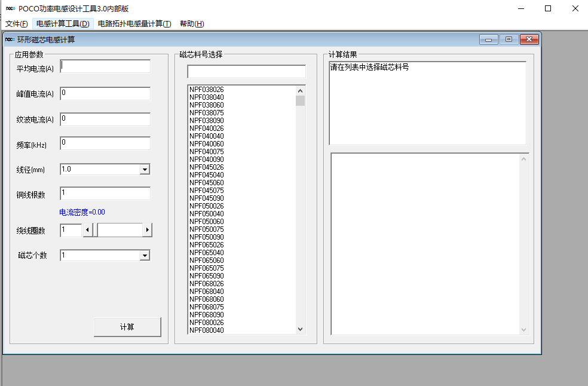588x386 pixels.
Task: Click the 请在列表中选择磁芯料号 result text box
Action: coord(428,103)
